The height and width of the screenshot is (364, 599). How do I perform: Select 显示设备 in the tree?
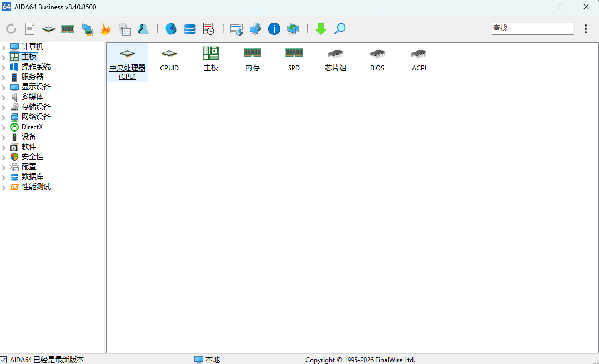click(36, 87)
